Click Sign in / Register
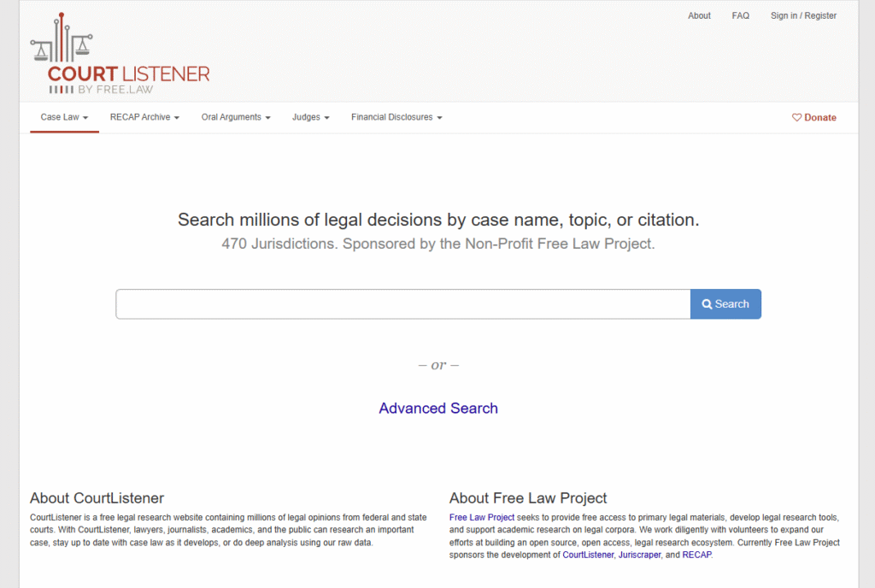The image size is (875, 588). pos(803,15)
